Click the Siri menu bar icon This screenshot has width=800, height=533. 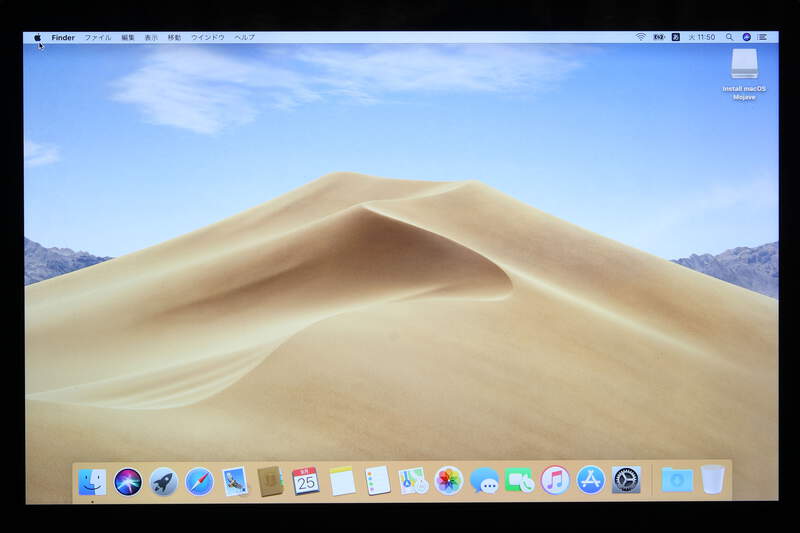pyautogui.click(x=746, y=37)
